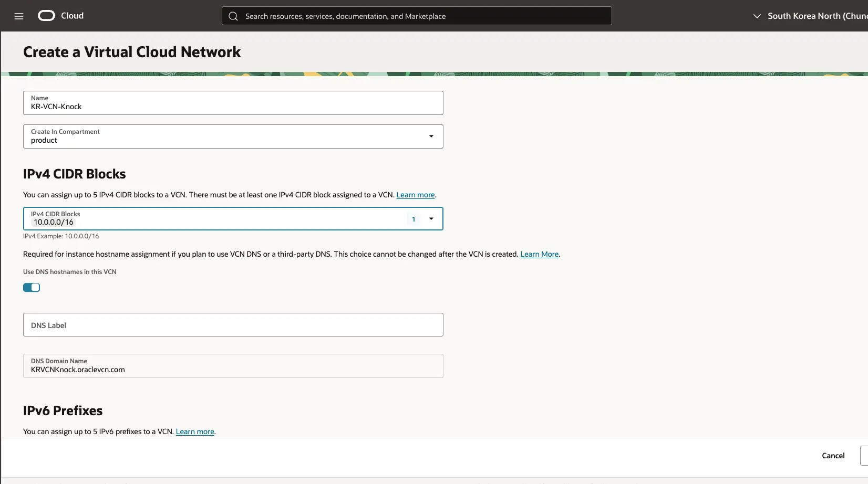The image size is (868, 484).
Task: Select the IPv4 CIDR Blocks heading
Action: point(74,173)
